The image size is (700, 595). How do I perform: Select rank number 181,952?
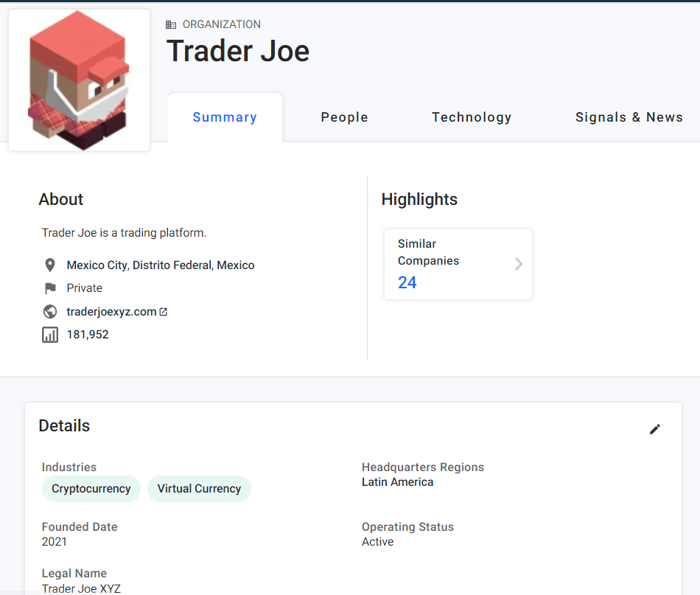88,335
